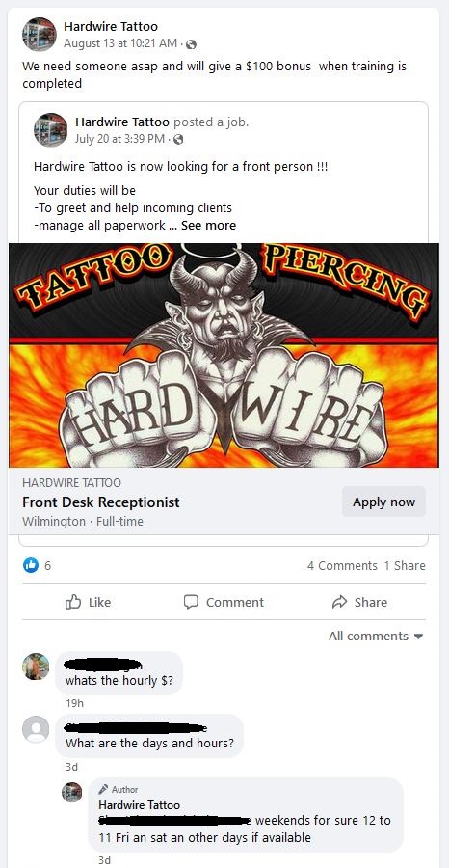Click the Comment button with speech bubble
The width and height of the screenshot is (449, 868).
(224, 602)
